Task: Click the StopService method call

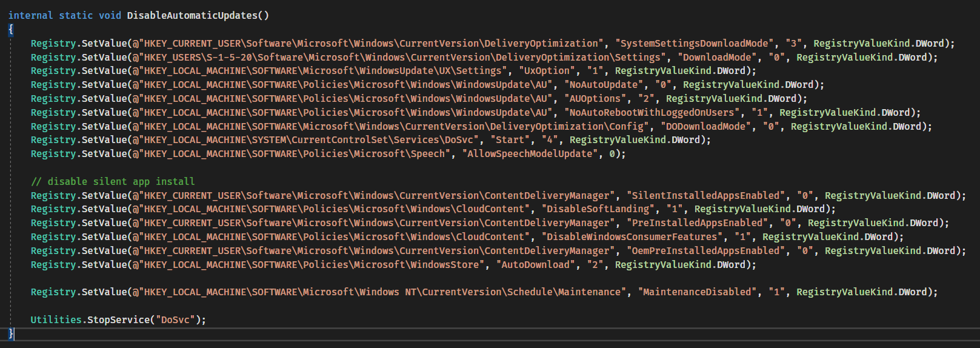Action: pyautogui.click(x=118, y=320)
